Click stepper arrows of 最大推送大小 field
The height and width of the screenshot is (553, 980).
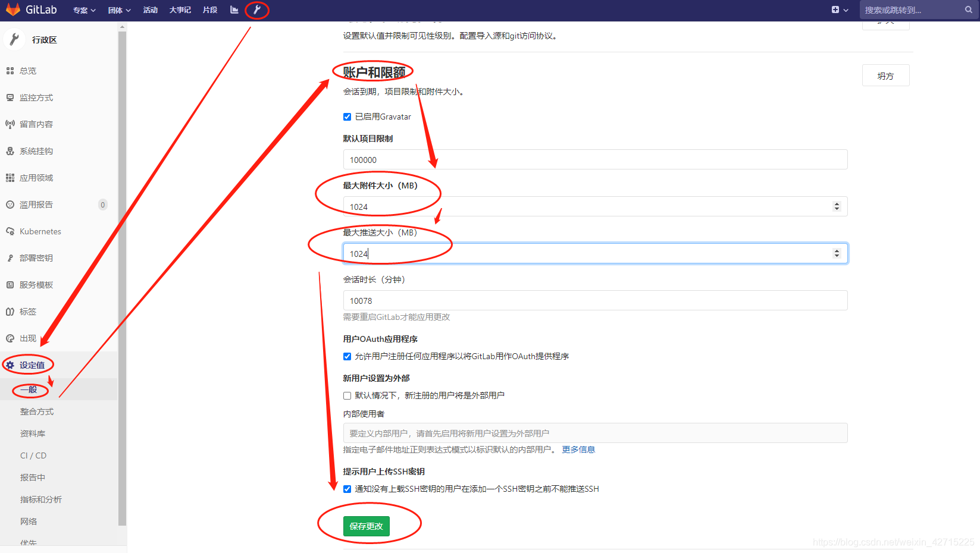837,253
